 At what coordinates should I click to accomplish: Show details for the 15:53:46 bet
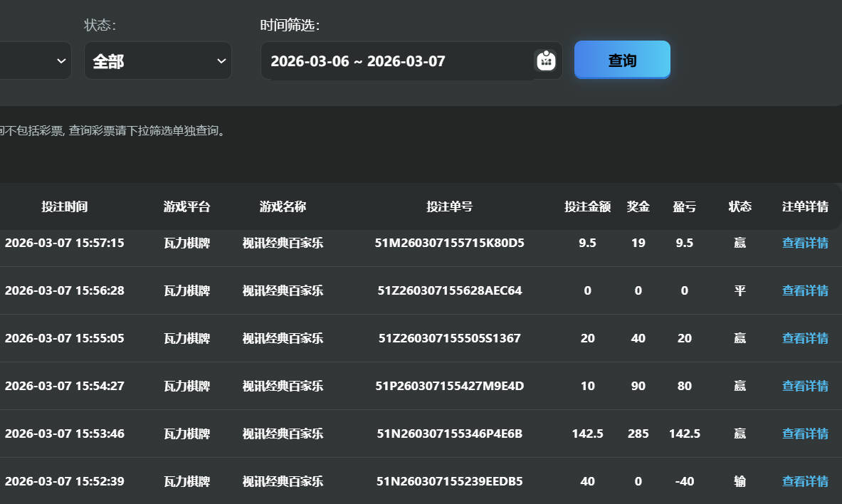805,434
